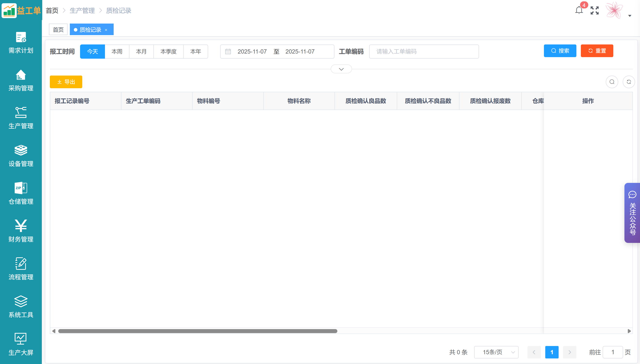Open 采购管理 sidebar module
This screenshot has width=640, height=364.
[21, 80]
